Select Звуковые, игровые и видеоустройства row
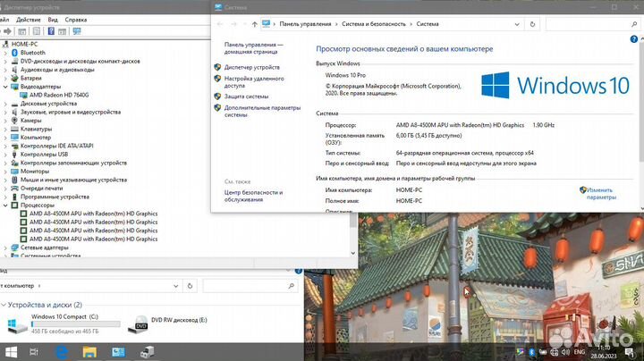The image size is (644, 361). pyautogui.click(x=71, y=112)
